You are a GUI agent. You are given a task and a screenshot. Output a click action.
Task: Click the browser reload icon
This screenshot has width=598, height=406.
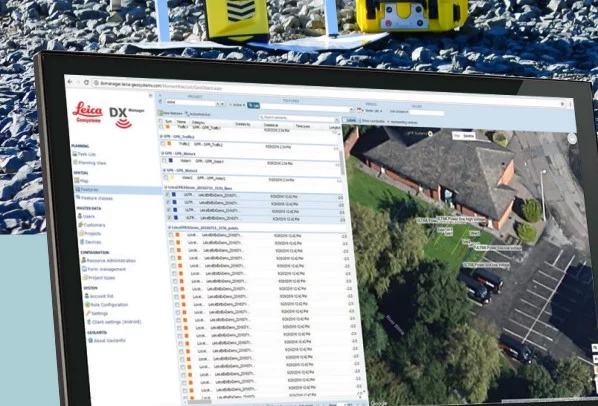87,82
